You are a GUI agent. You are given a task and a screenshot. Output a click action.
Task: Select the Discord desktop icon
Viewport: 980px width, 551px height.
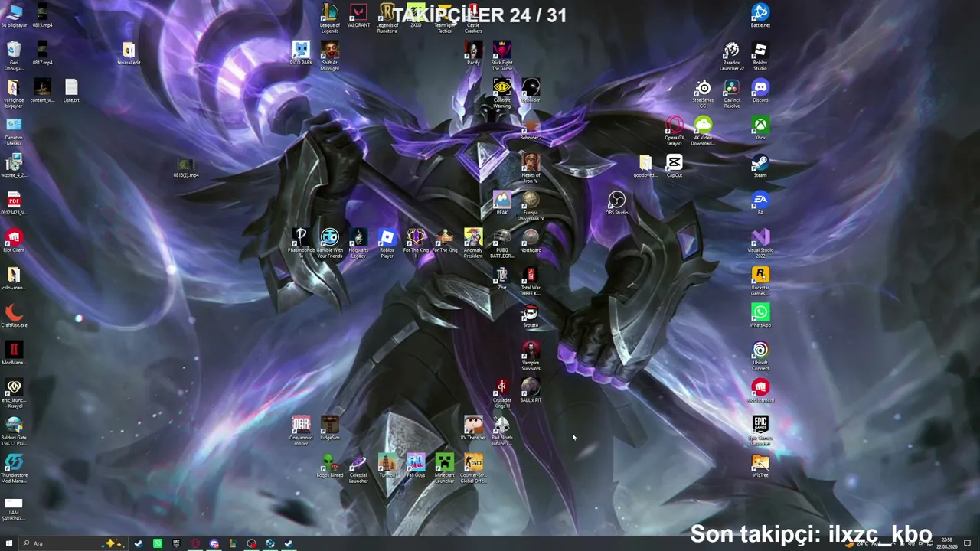(x=760, y=91)
